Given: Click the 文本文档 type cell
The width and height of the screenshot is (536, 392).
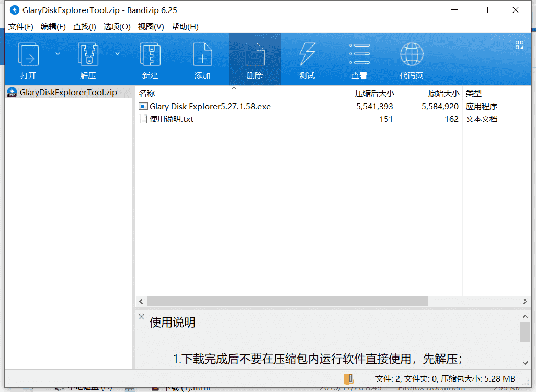Looking at the screenshot, I should point(481,119).
